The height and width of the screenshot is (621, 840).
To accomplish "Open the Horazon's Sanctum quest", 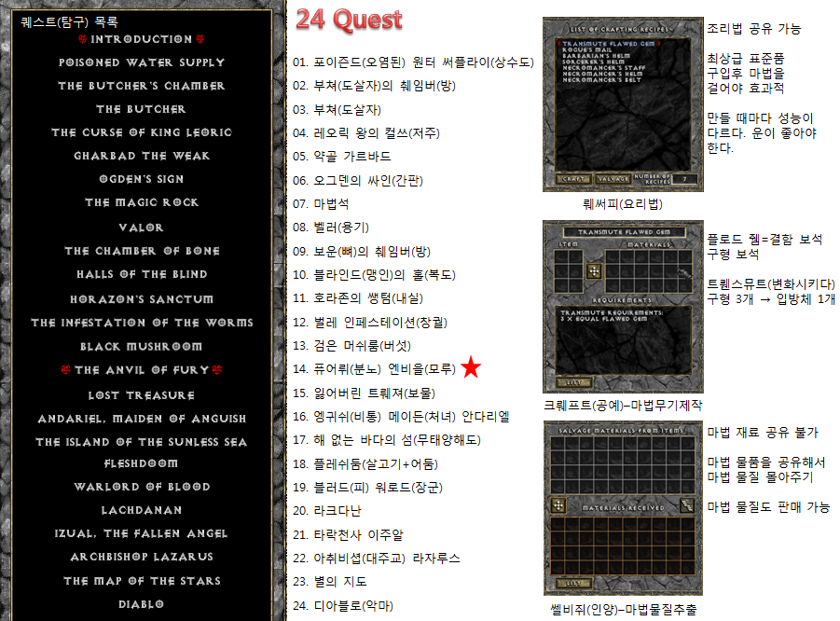I will pos(142,299).
